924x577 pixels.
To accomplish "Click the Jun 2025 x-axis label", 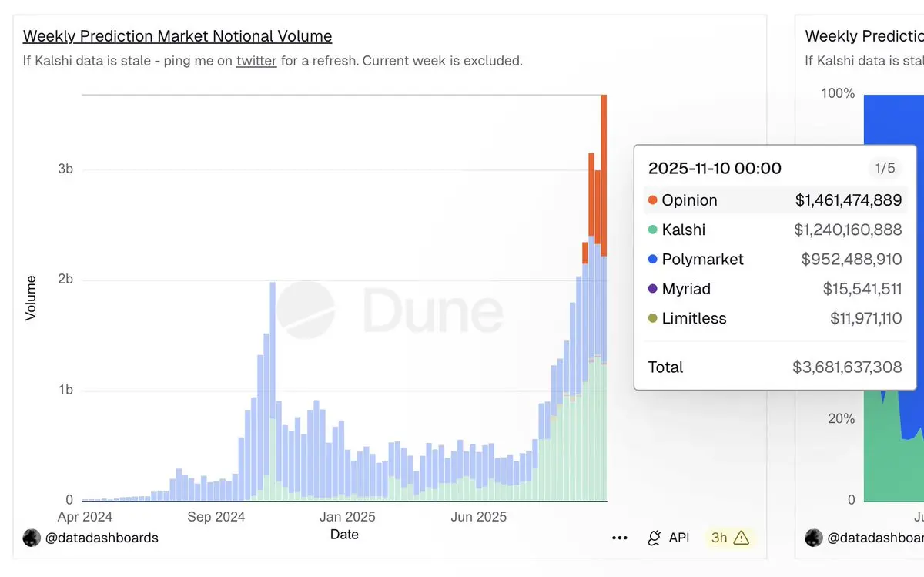I will point(479,517).
